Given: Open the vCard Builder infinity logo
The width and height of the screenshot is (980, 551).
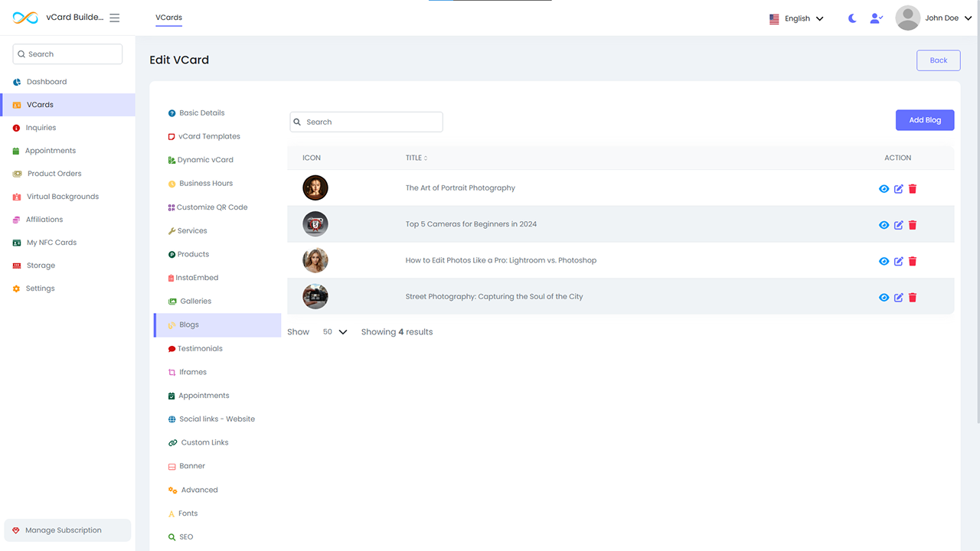Looking at the screenshot, I should [x=25, y=18].
